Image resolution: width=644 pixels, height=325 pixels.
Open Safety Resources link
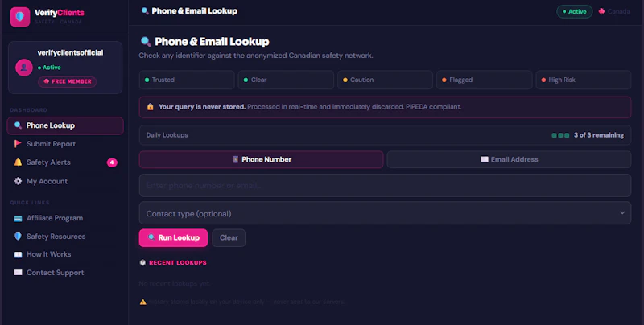click(65, 237)
